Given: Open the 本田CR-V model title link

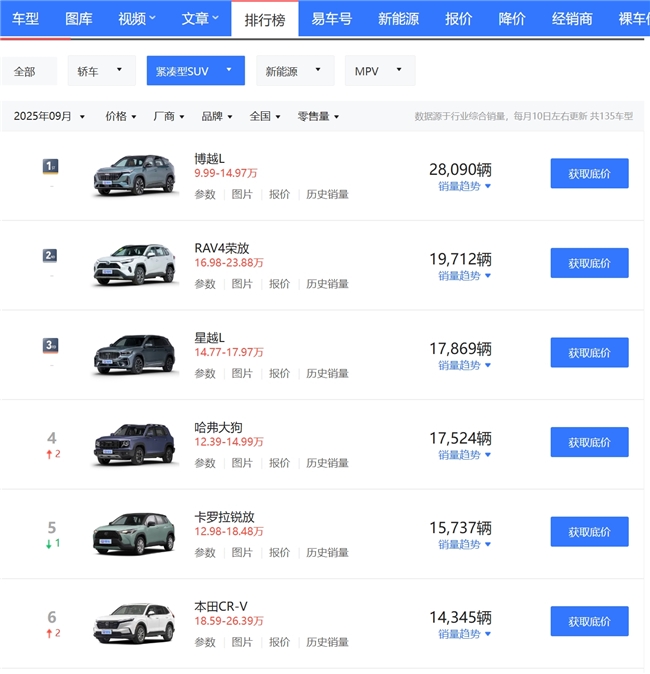Looking at the screenshot, I should (x=221, y=606).
